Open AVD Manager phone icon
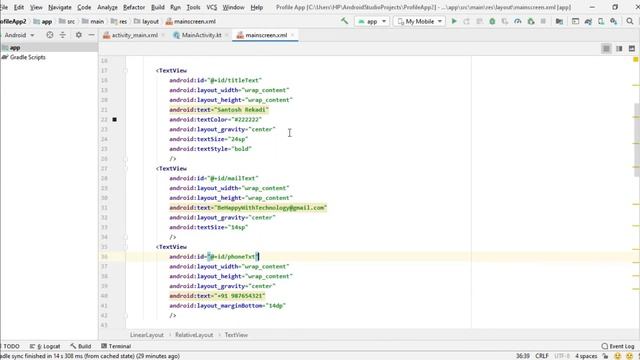This screenshot has height=360, width=640. (x=601, y=21)
